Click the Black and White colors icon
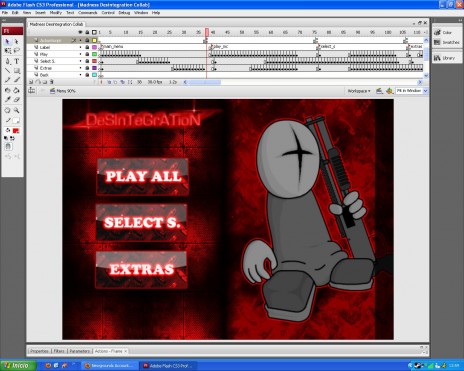 (x=6, y=138)
